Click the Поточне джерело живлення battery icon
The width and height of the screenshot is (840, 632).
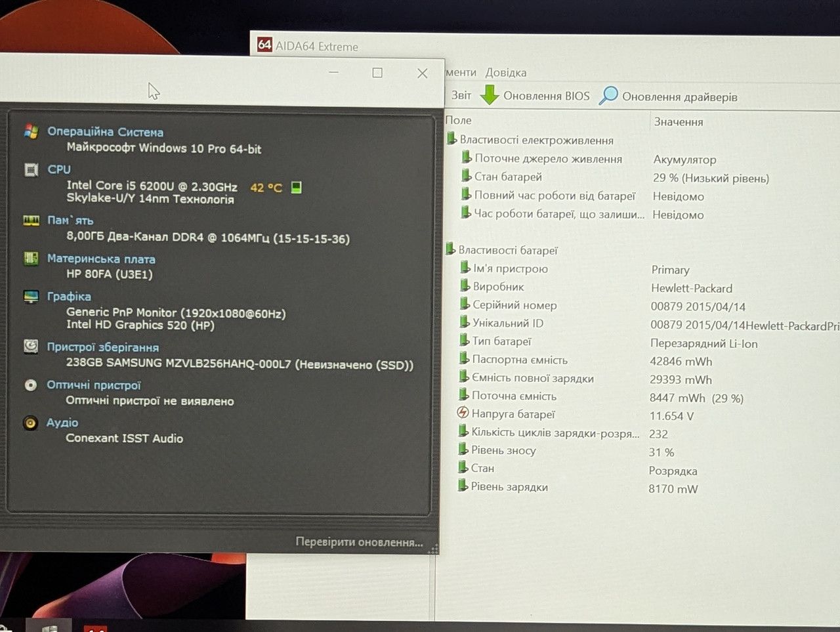click(x=467, y=157)
